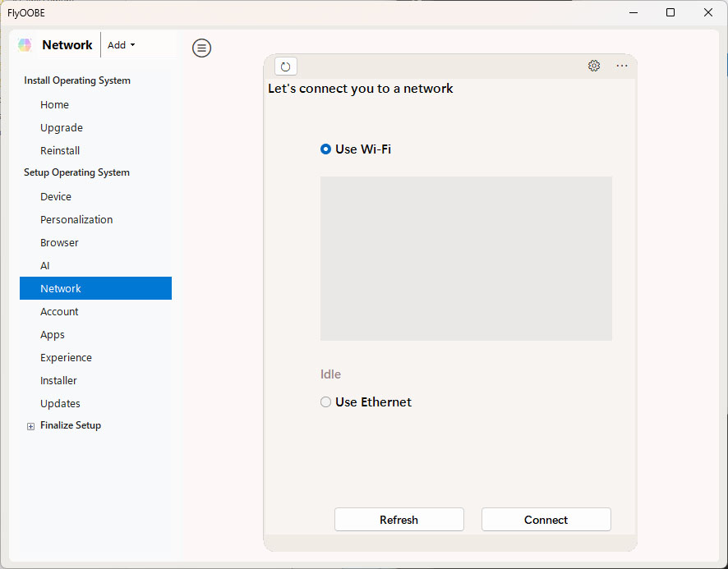This screenshot has height=569, width=728.
Task: Click the empty Wi-Fi networks list area
Action: 466,258
